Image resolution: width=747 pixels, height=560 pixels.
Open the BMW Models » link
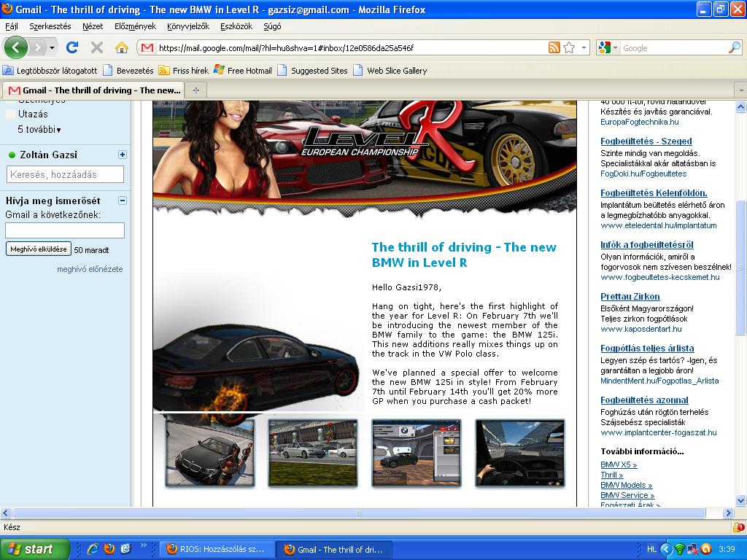[x=626, y=485]
